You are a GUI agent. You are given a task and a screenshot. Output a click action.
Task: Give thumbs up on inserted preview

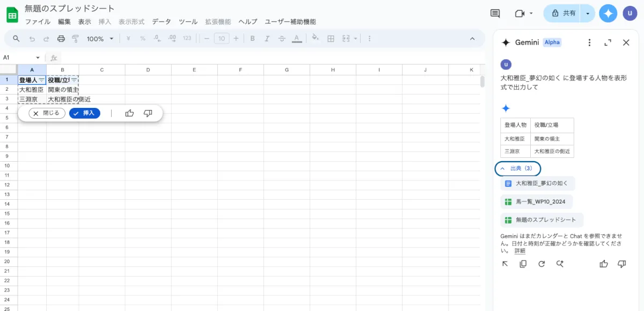coord(129,113)
